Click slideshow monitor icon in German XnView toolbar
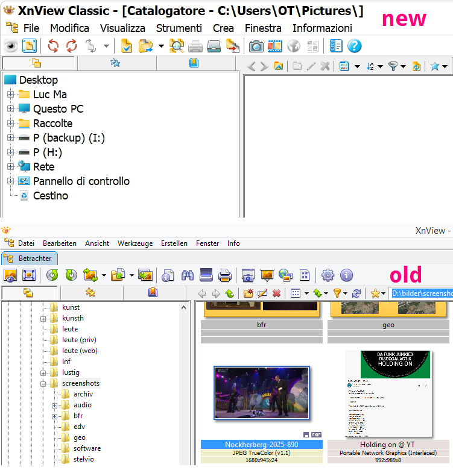The height and width of the screenshot is (476, 453). [x=267, y=275]
